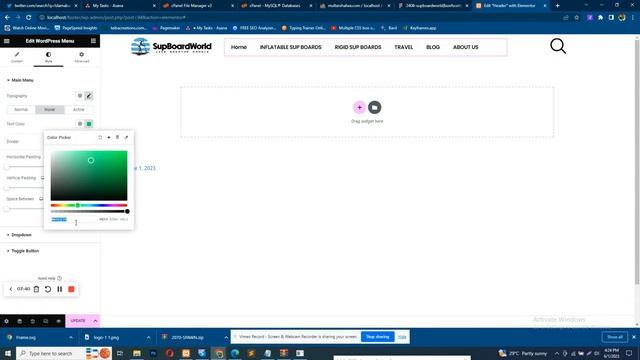Stop the screen recording
Screen dimensions: 640x360
click(x=71, y=289)
